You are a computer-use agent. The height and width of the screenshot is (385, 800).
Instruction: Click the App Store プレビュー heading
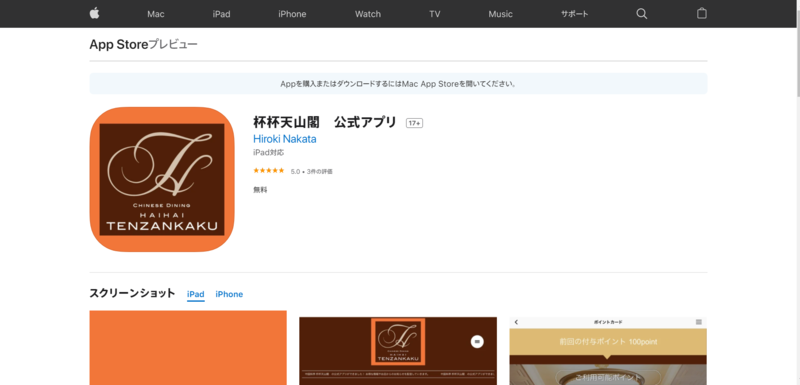point(143,44)
